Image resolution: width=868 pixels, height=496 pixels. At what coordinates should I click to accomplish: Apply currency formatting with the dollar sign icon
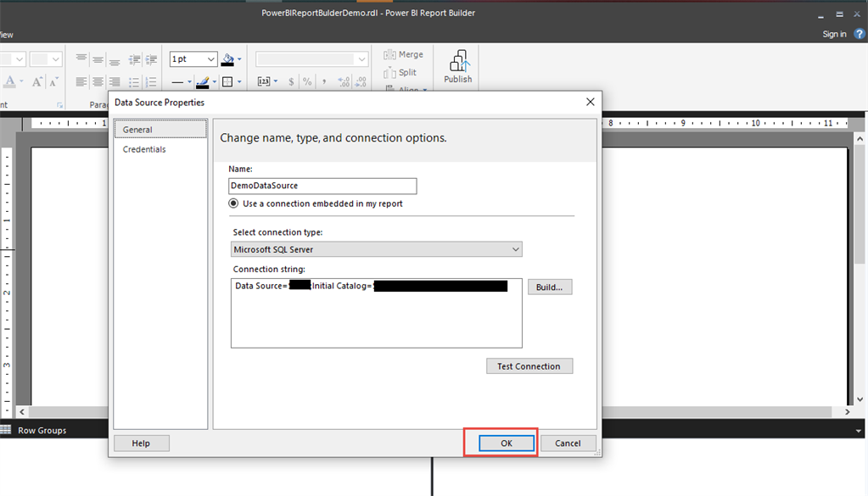290,81
